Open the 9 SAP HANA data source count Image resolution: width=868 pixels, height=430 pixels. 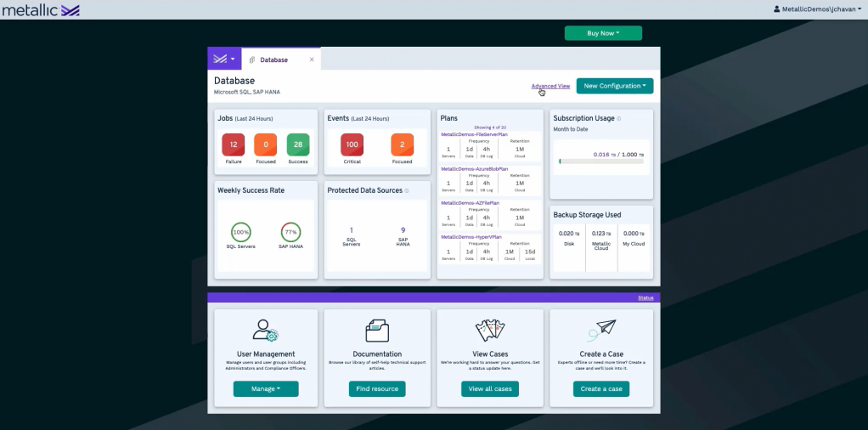point(403,230)
